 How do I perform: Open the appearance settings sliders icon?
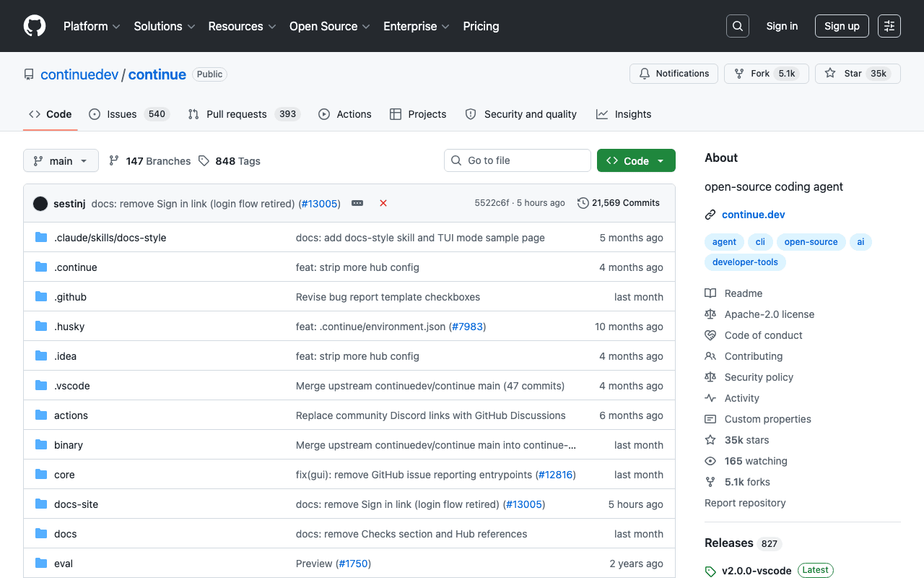[x=889, y=26]
